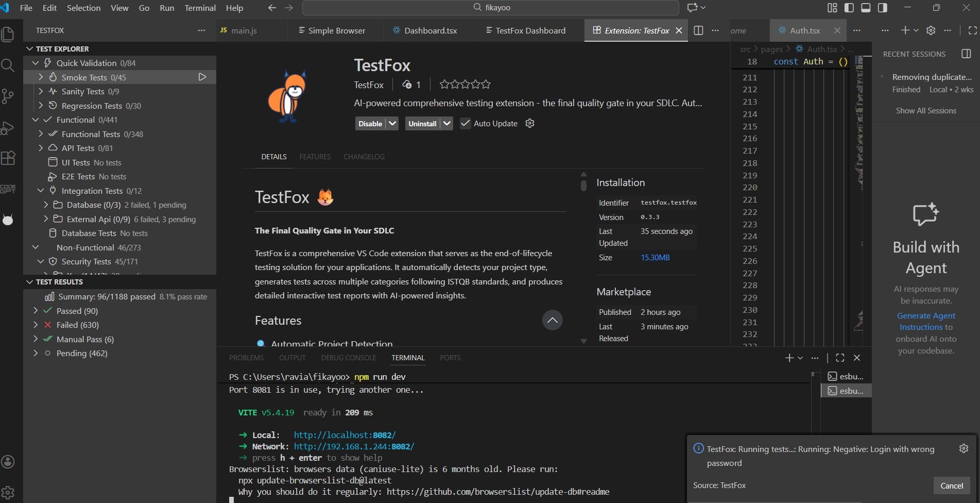Toggle the Auto Update checkbox

click(466, 123)
